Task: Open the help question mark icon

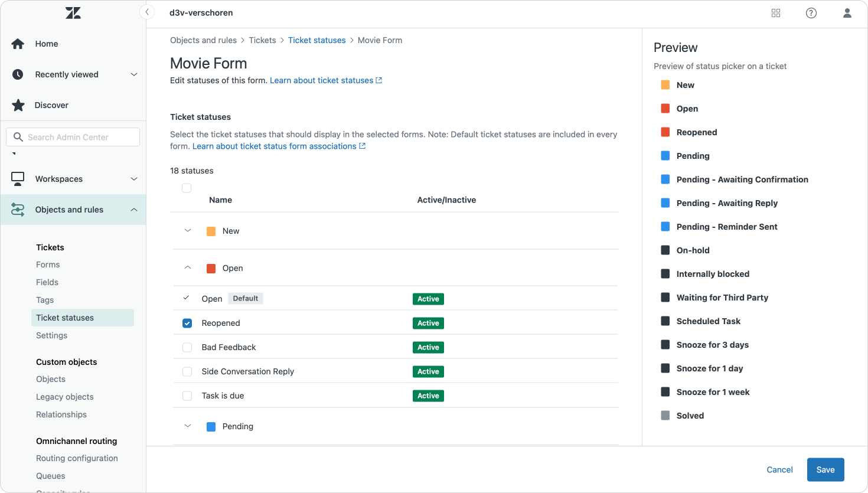Action: click(811, 13)
